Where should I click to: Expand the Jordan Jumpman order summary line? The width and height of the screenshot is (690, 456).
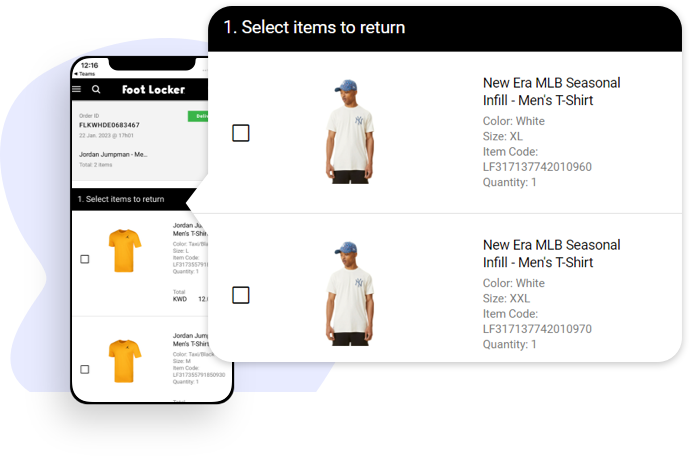[x=113, y=155]
